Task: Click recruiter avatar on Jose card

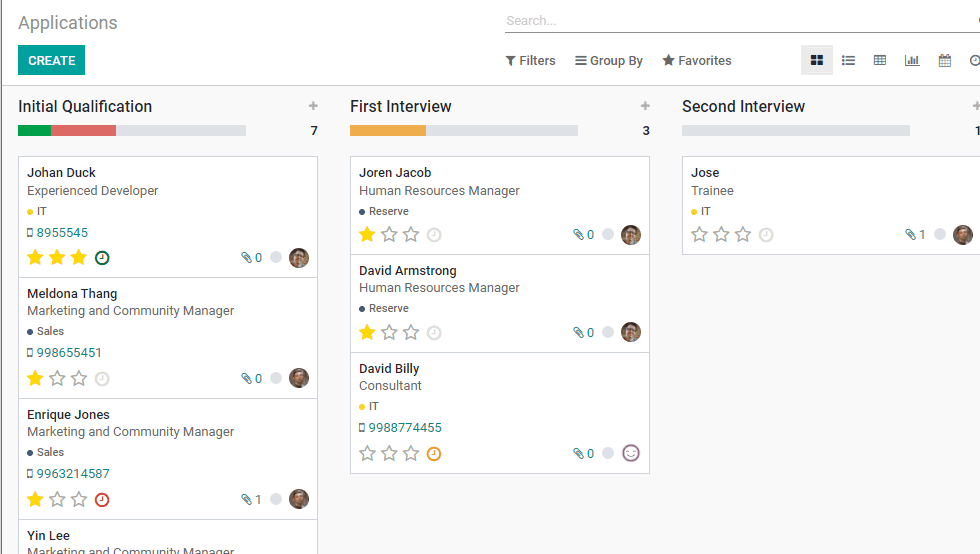Action: (x=962, y=234)
